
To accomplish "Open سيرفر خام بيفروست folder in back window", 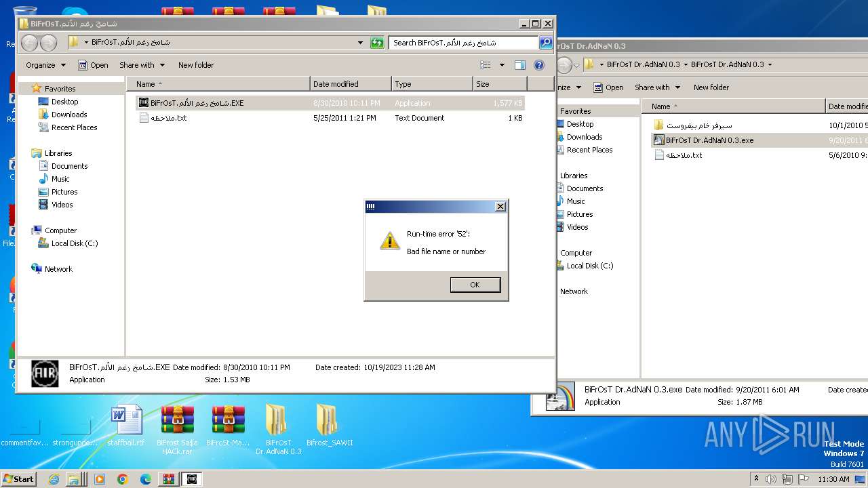I will (x=699, y=125).
